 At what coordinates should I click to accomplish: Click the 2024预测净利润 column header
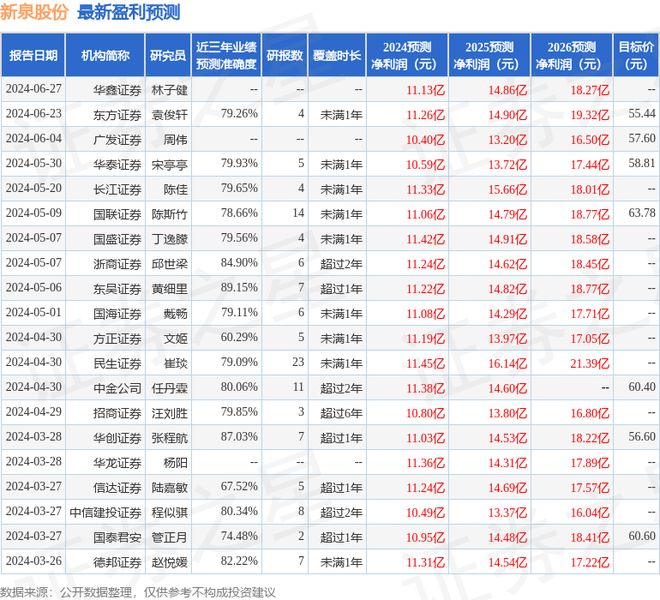coord(407,55)
